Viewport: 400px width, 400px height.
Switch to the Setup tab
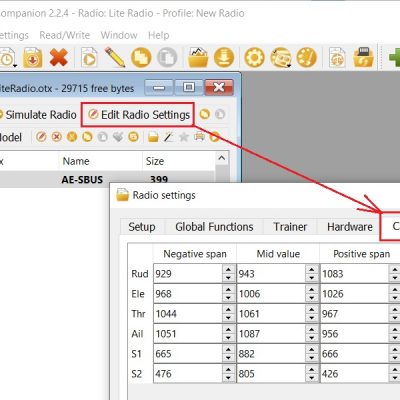(142, 227)
